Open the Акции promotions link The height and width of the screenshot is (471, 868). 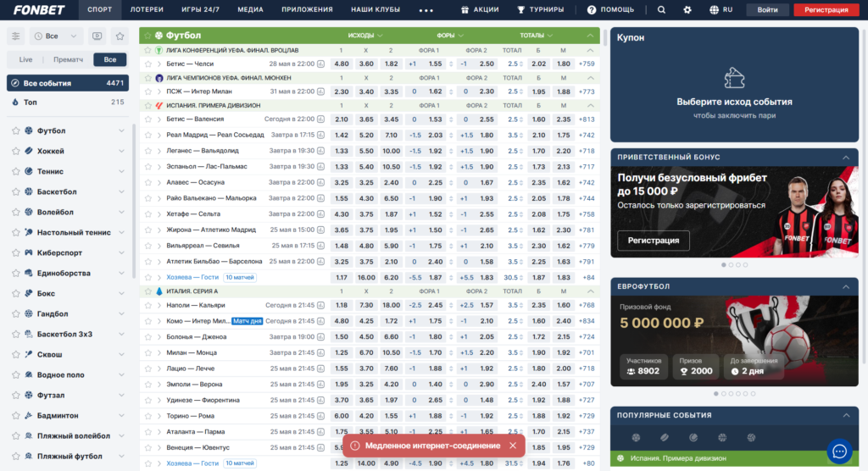[x=480, y=9]
